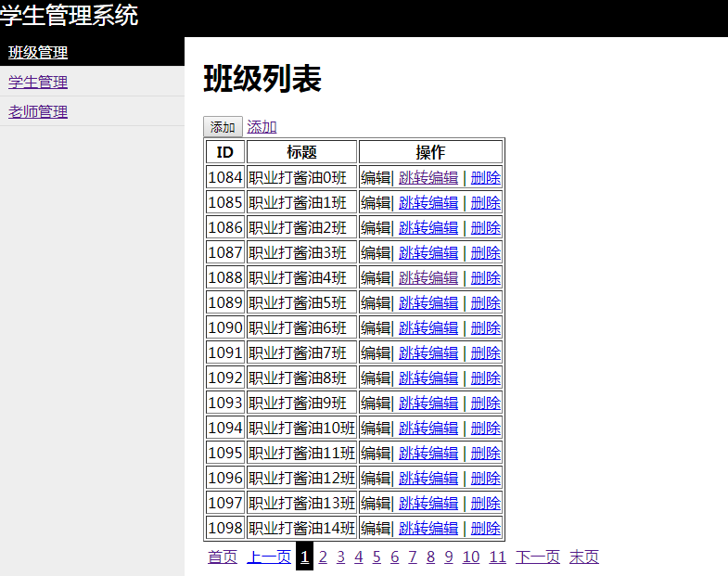Open 跳转编辑 for row 1087
This screenshot has height=576, width=728.
(428, 252)
